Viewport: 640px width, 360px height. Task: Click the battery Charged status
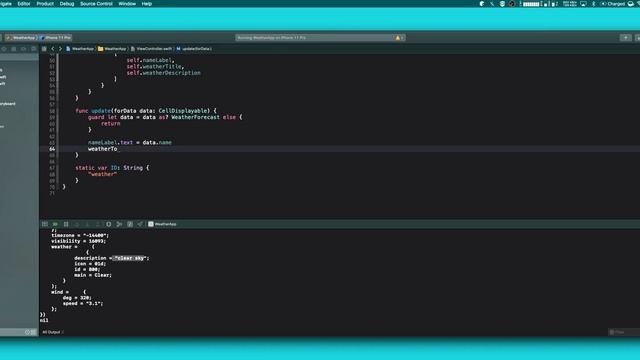click(x=613, y=4)
